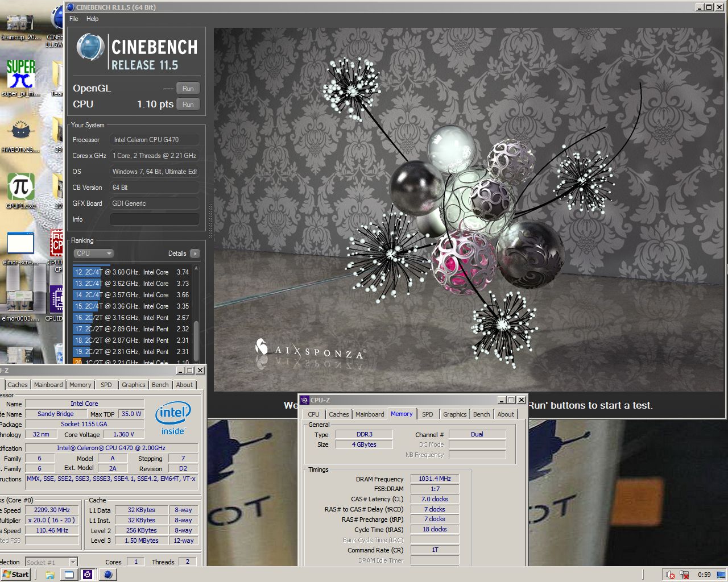Switch to Caches tab in Memory CPU-Z window

338,414
